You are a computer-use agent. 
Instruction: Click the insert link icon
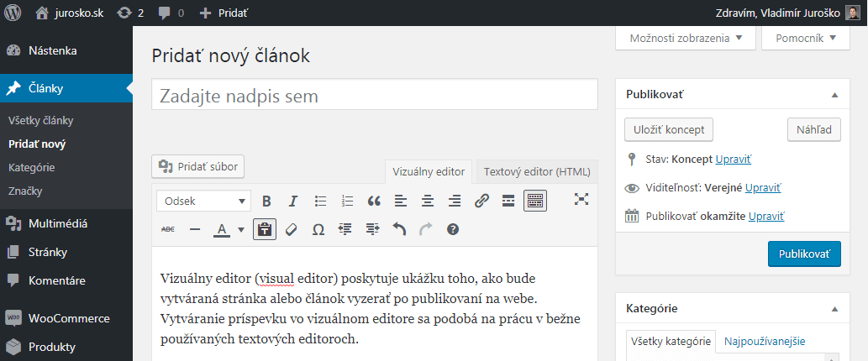click(481, 201)
